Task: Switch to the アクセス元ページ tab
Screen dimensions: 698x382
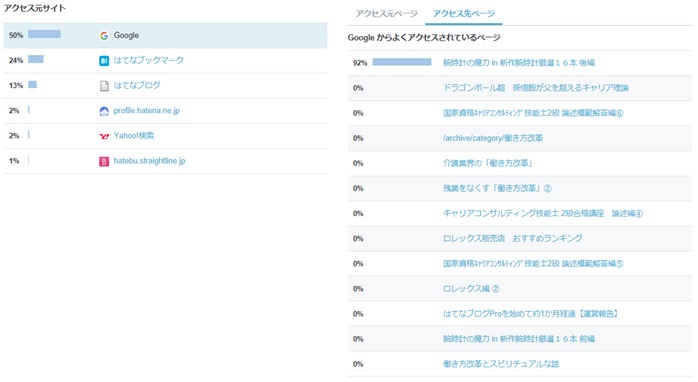Action: point(386,13)
